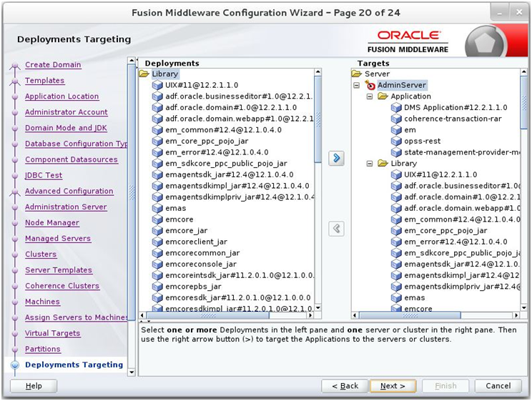Click the cube icon beside emcoreclient_jar

[157, 242]
